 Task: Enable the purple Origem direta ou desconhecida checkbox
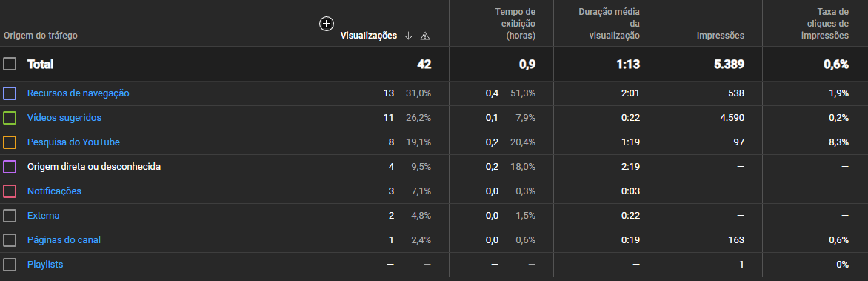point(10,166)
